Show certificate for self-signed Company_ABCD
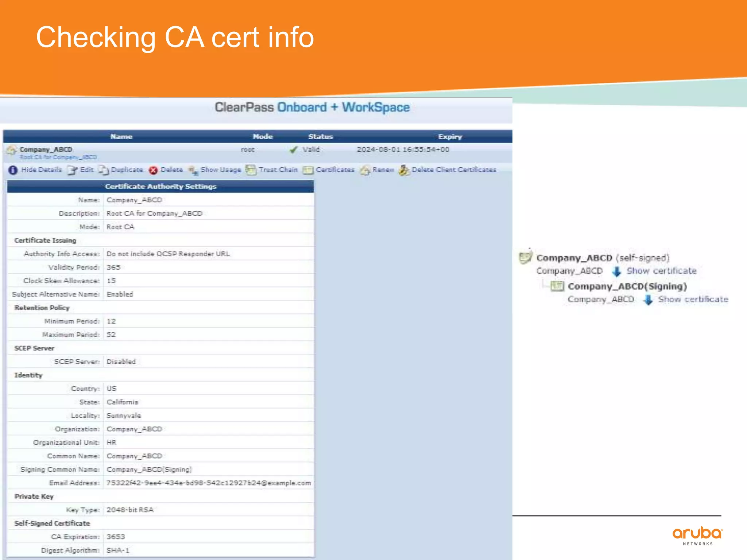 click(x=662, y=271)
